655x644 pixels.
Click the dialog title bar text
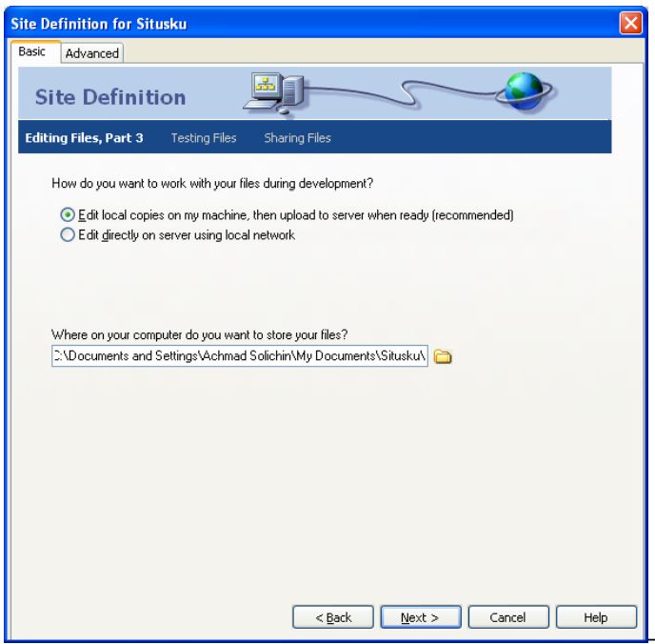[99, 24]
